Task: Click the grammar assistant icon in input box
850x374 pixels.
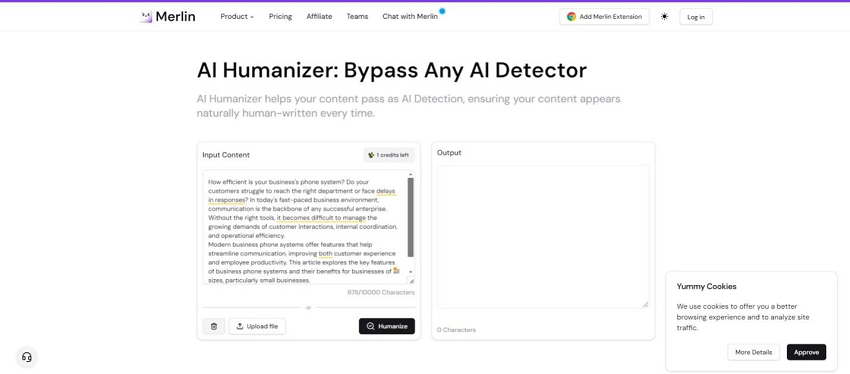Action: coord(396,270)
